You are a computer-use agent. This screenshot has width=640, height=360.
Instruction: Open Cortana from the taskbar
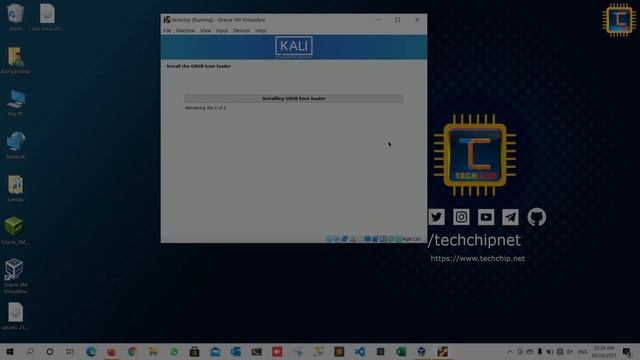tap(50, 351)
